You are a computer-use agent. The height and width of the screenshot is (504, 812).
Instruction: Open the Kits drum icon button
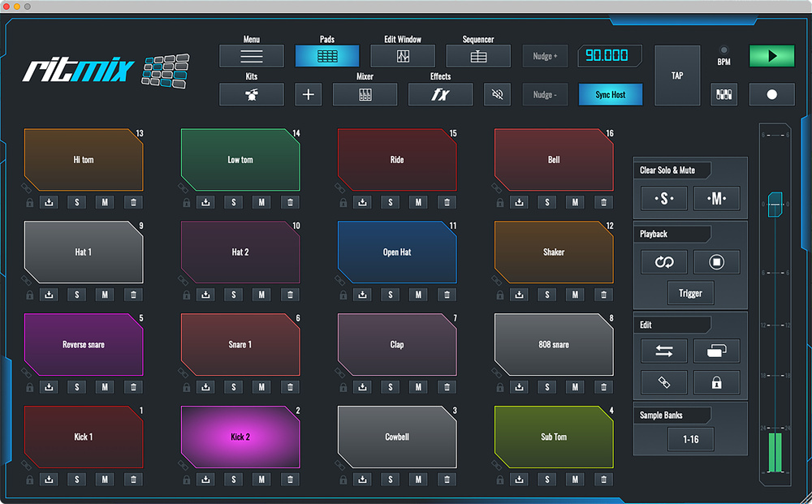pos(251,95)
